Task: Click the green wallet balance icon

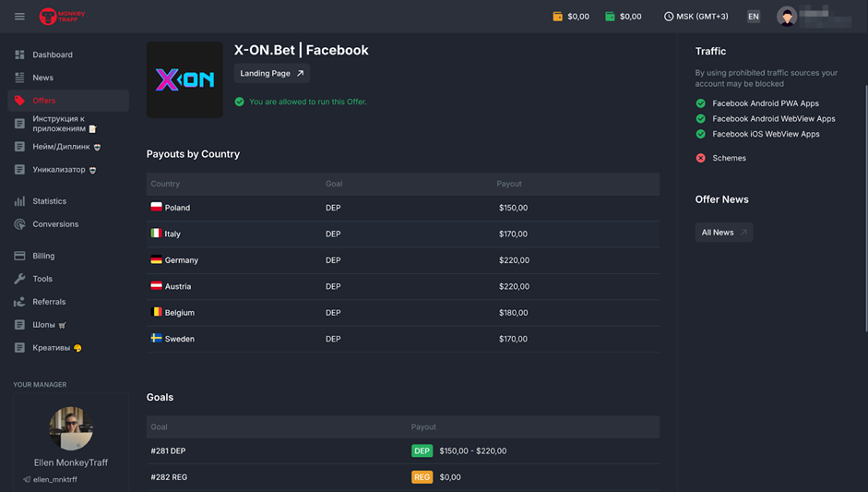Action: pos(610,17)
